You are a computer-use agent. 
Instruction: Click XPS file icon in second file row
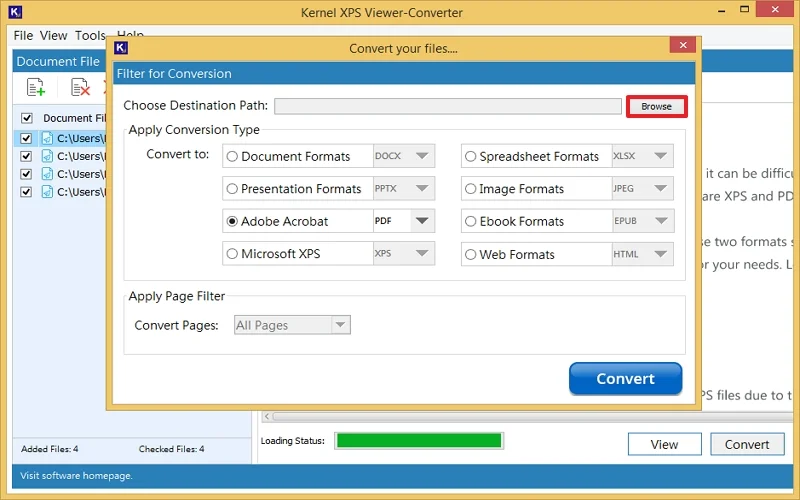click(x=47, y=156)
